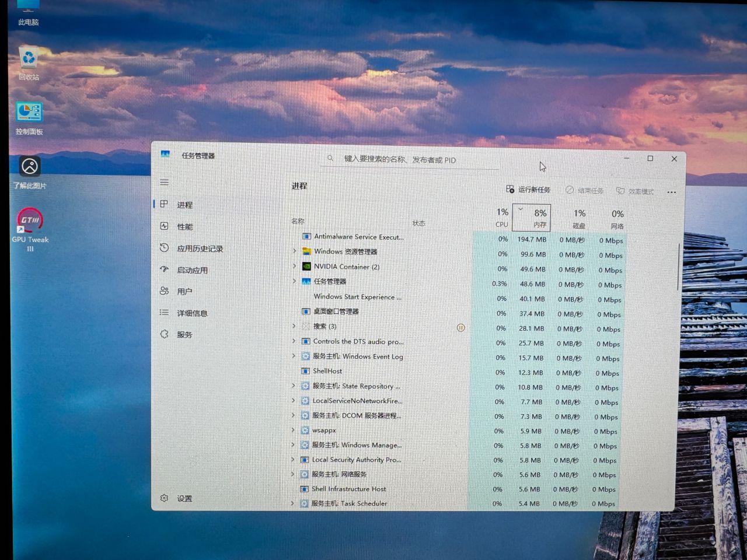Click the 194.7 MB memory value
The image size is (747, 560).
[532, 239]
